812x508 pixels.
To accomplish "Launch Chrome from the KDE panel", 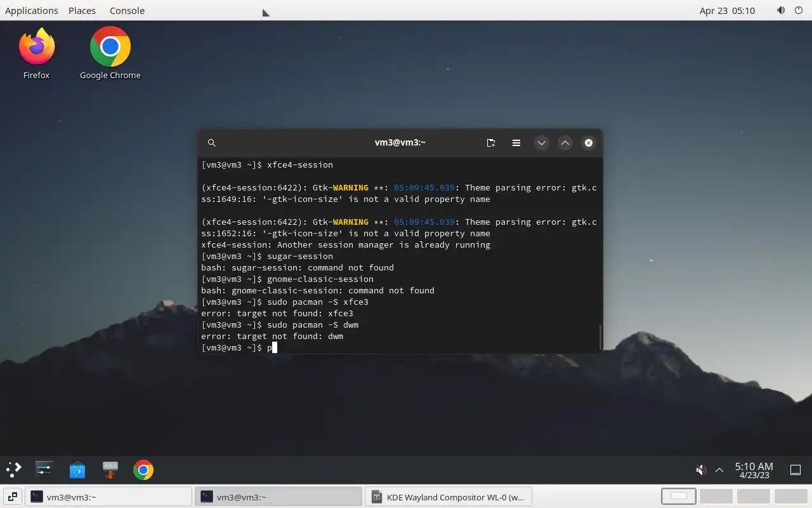I will point(143,470).
